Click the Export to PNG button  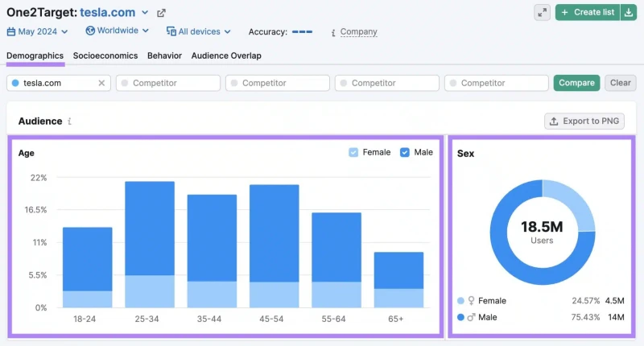click(x=584, y=121)
